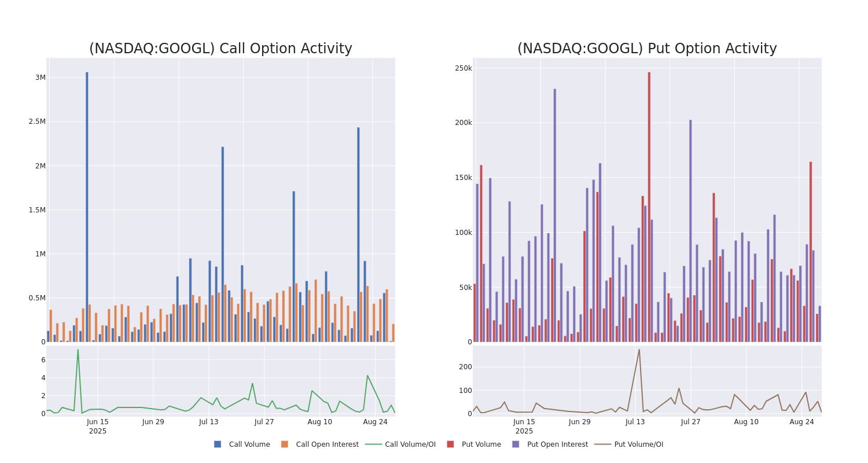Click the green Call Volume/OI legend line

(x=373, y=444)
